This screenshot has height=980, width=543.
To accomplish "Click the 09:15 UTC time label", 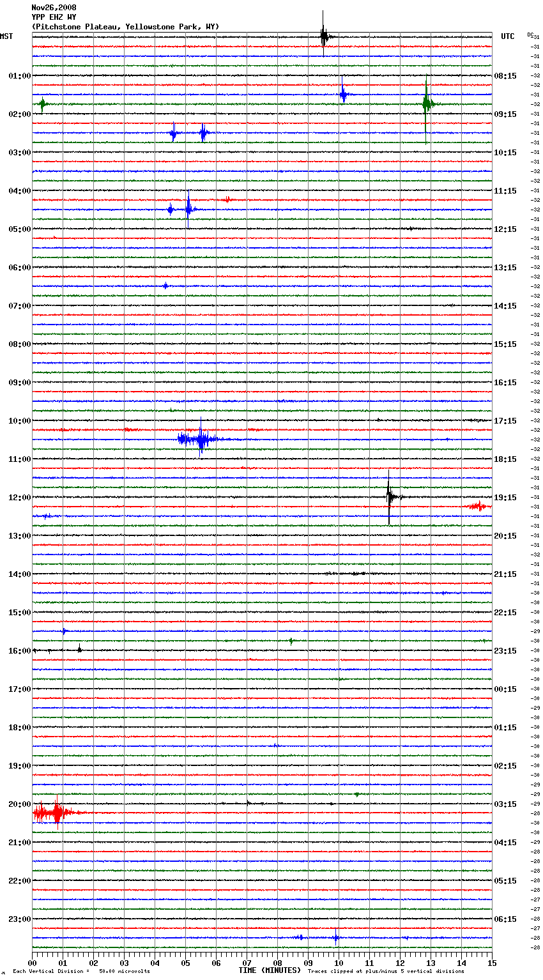I will [505, 114].
